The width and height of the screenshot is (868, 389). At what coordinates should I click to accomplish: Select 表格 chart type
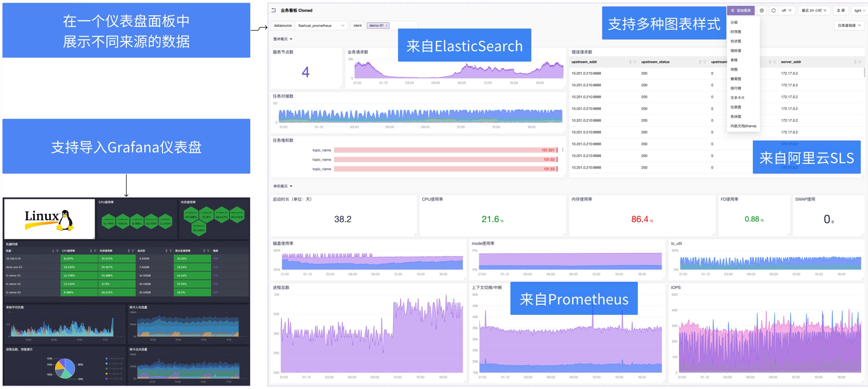pyautogui.click(x=743, y=60)
